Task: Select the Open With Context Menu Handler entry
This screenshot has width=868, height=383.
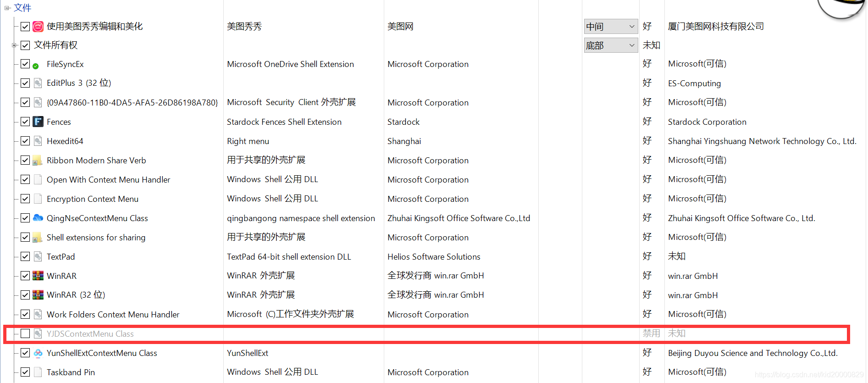Action: click(x=108, y=179)
